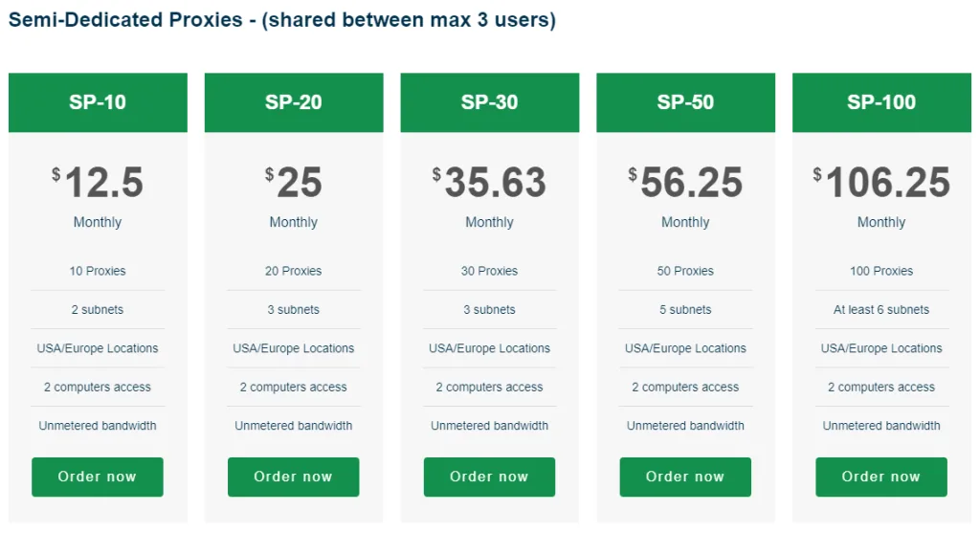Click '10 Proxies' in SP-10 card

coord(98,271)
